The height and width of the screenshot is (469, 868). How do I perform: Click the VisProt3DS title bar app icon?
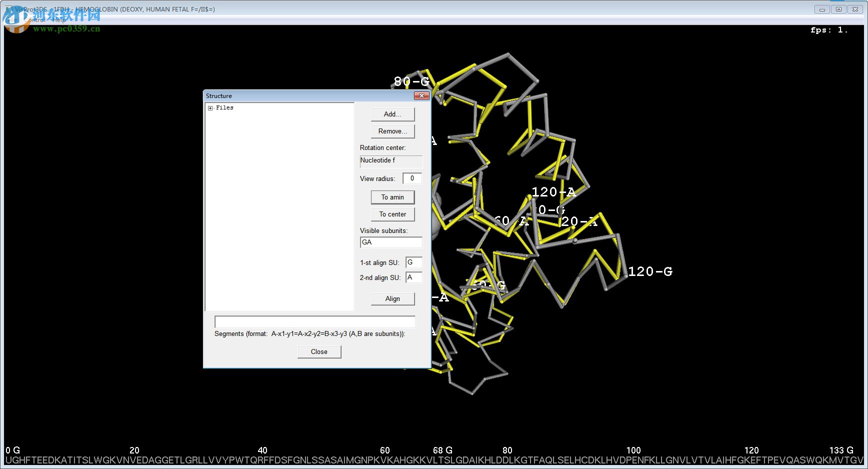click(8, 9)
